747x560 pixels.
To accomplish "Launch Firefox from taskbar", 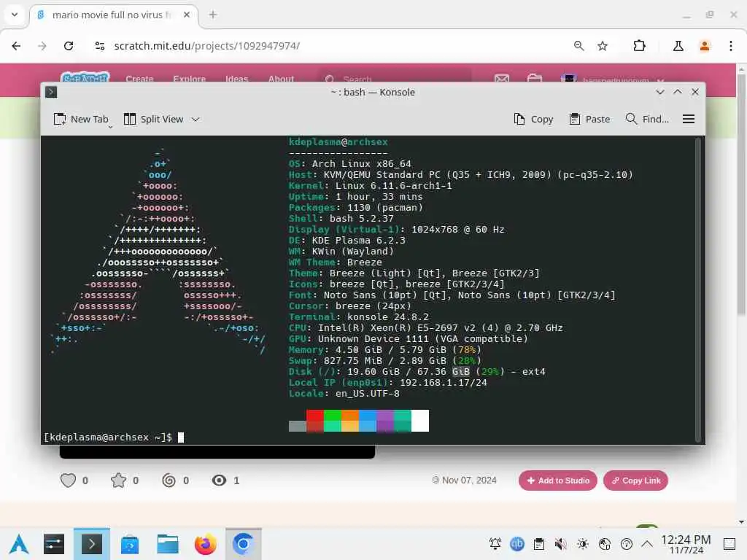I will 205,544.
